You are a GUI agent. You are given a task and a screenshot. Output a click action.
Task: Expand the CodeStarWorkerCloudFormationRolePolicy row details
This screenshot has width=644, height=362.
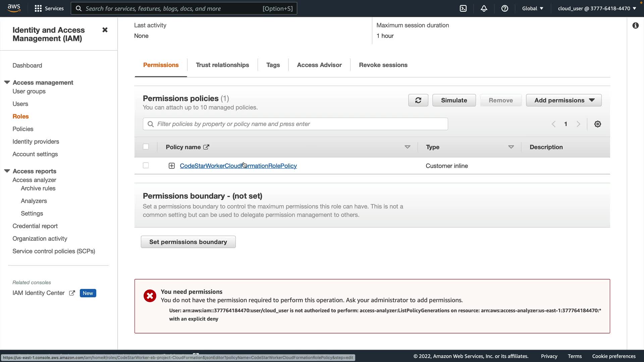click(x=171, y=166)
